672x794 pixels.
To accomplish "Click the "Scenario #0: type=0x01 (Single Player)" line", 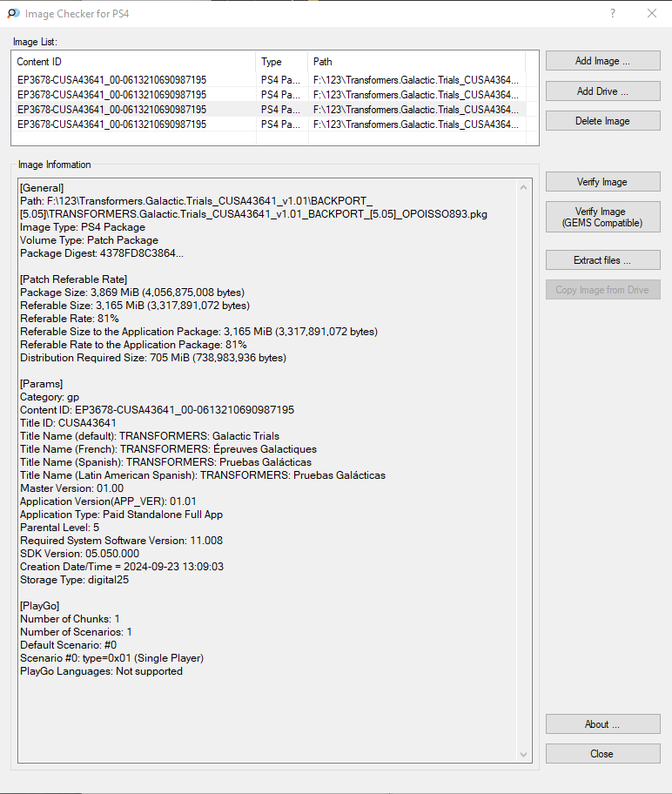I will (112, 658).
